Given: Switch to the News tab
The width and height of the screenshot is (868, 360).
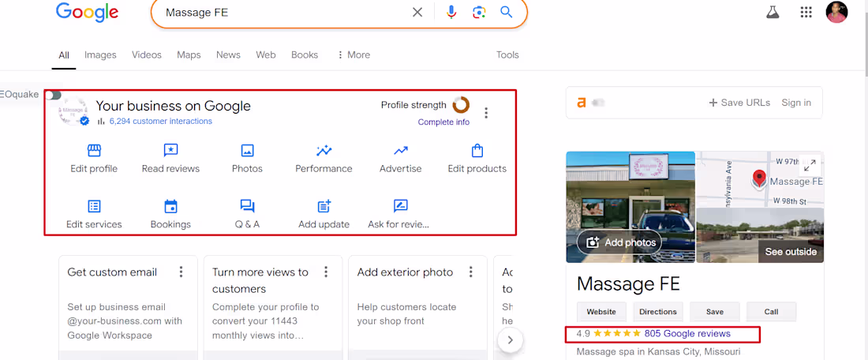Looking at the screenshot, I should pyautogui.click(x=228, y=54).
